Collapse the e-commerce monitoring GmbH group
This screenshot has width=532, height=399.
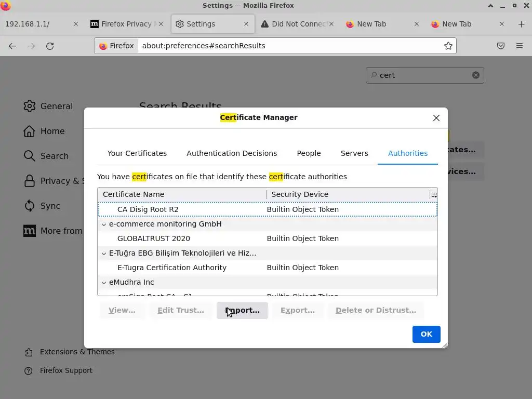104,224
